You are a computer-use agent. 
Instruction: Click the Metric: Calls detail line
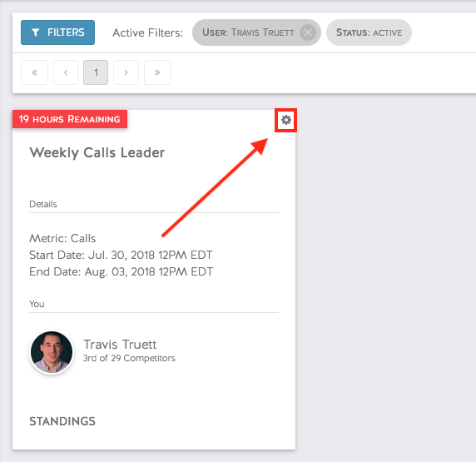(x=62, y=238)
